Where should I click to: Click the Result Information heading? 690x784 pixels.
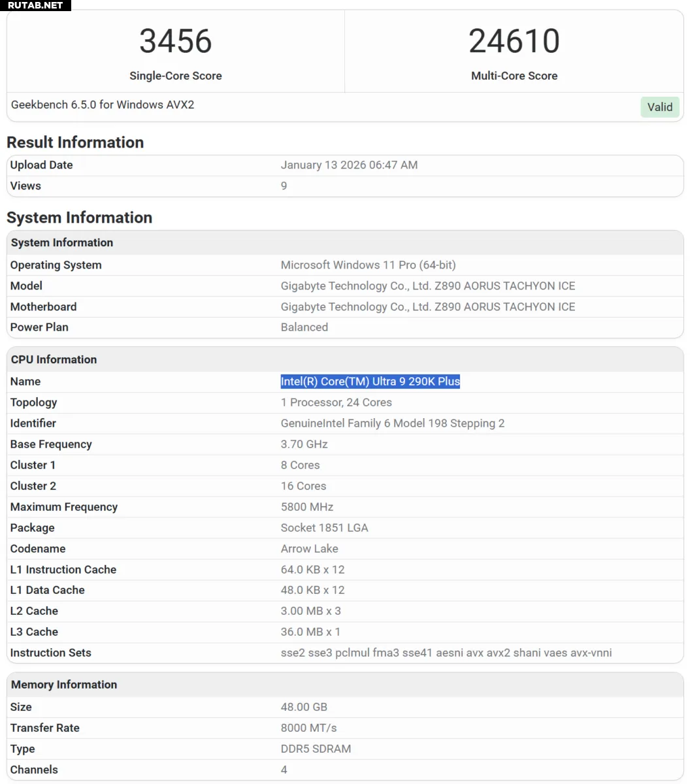coord(75,142)
